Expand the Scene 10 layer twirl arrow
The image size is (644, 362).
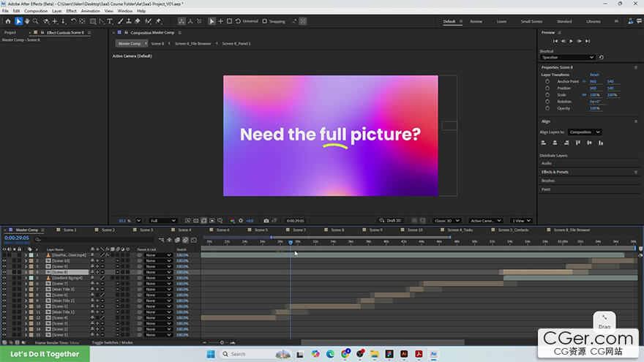pyautogui.click(x=26, y=260)
